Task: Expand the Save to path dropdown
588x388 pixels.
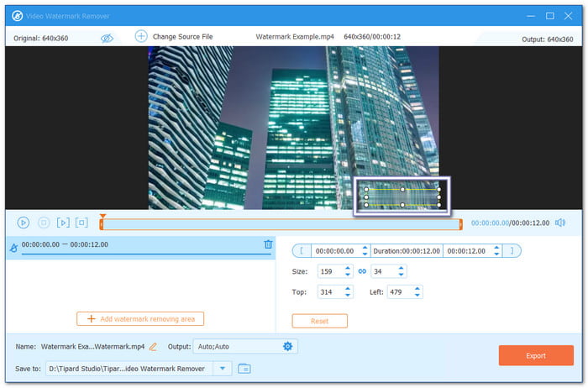Action: coord(223,369)
